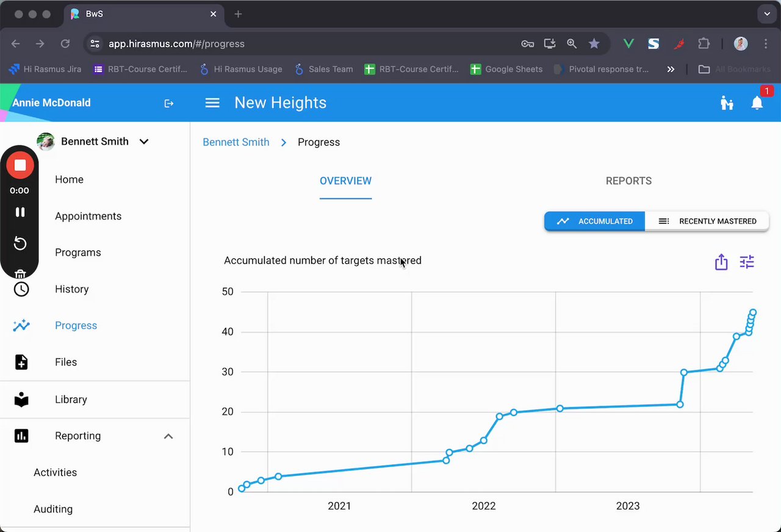Viewport: 781px width, 532px height.
Task: Click the browser address bar
Action: tap(305, 44)
